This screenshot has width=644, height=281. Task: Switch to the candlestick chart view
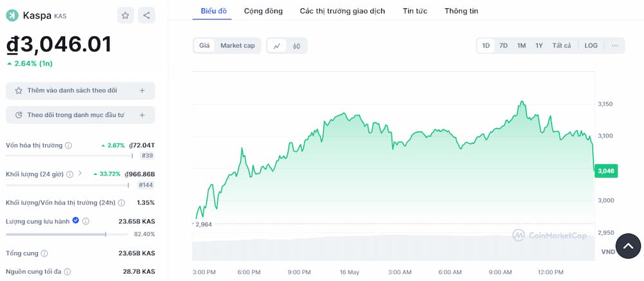point(297,46)
